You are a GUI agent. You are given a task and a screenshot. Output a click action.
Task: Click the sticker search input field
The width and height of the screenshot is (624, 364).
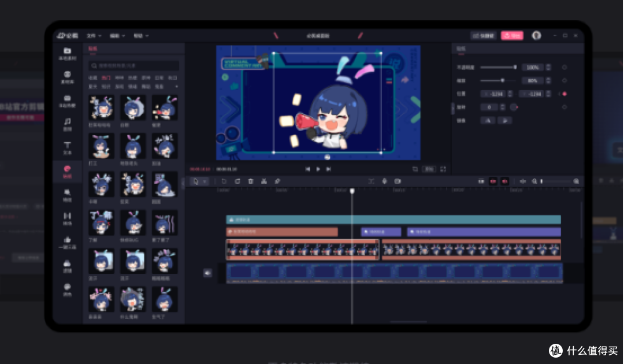click(x=133, y=65)
